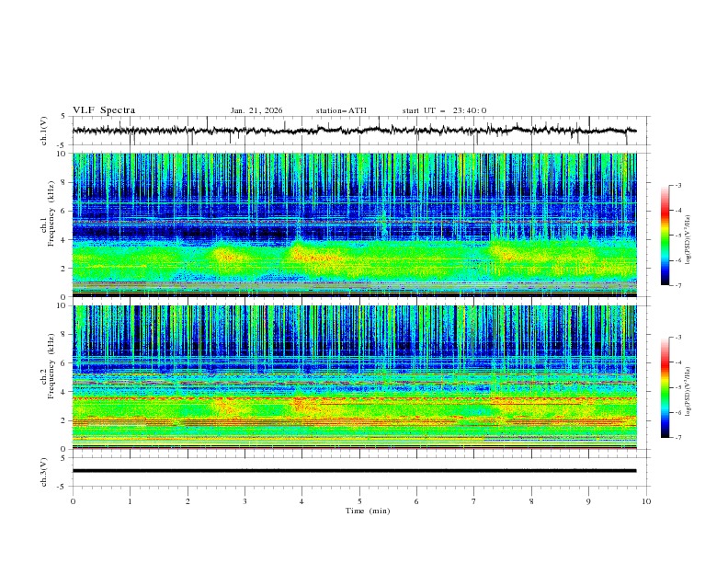Click the ch.3 flat black waveform trace
Screen dimensions: 728x563
point(354,471)
